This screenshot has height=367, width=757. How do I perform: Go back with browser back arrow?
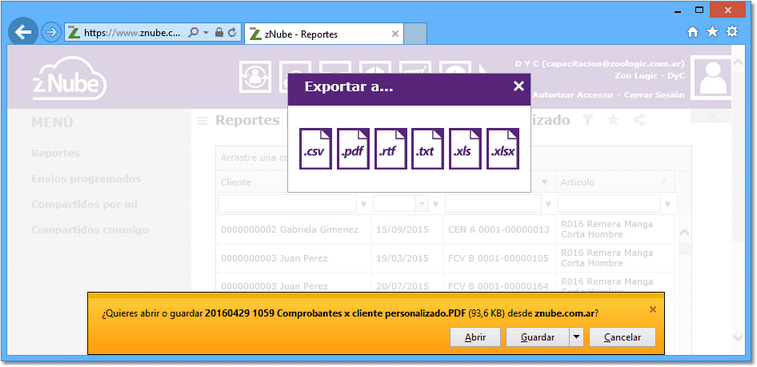[23, 32]
